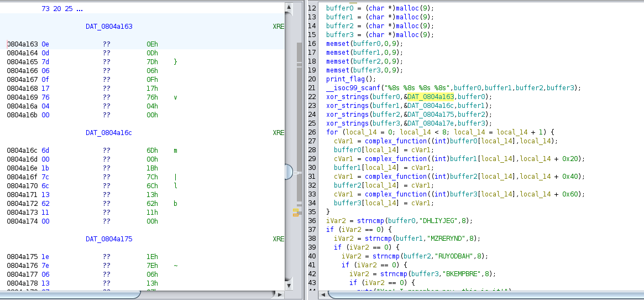Screen dimensions: 644x300
Task: Click the listing's scroll-up arrow
Action: (289, 7)
